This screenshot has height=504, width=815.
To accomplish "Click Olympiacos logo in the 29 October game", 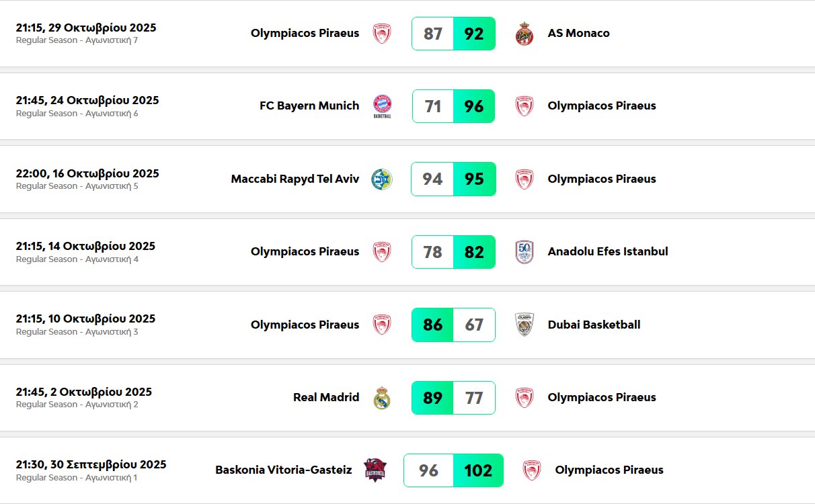I will tap(382, 34).
